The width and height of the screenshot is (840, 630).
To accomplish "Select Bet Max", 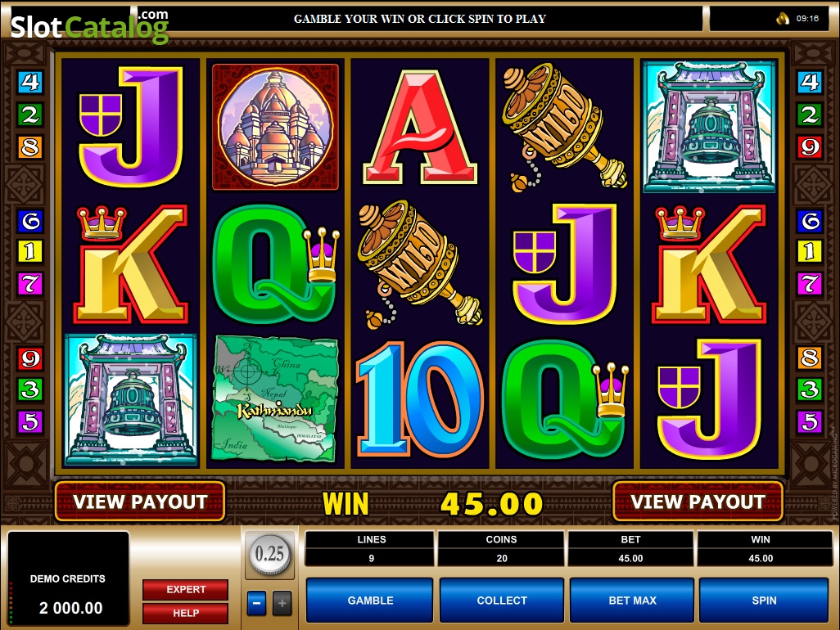I will click(x=632, y=600).
